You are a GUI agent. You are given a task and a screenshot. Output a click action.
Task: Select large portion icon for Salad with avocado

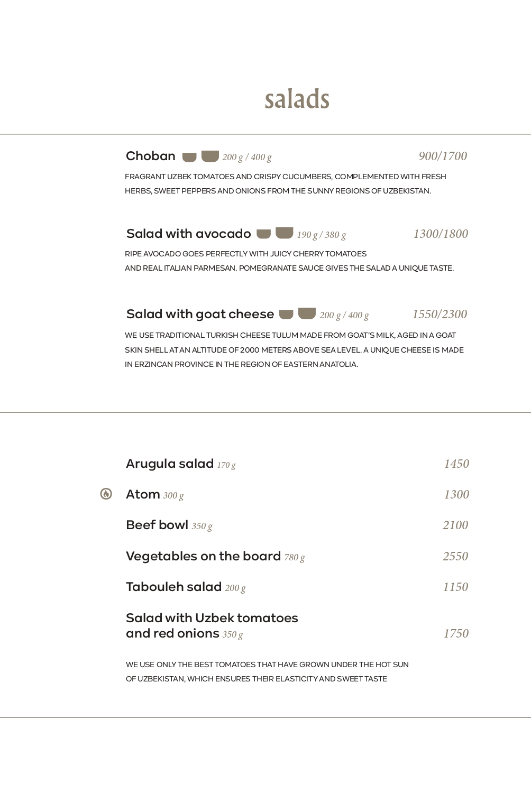(x=285, y=233)
